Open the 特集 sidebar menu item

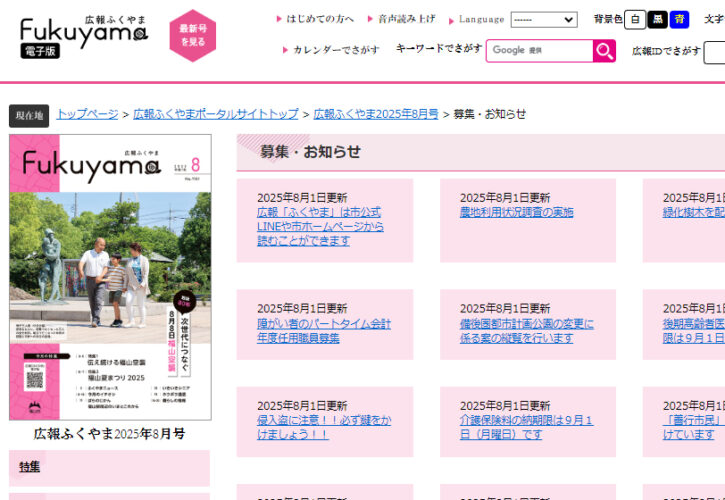point(110,467)
